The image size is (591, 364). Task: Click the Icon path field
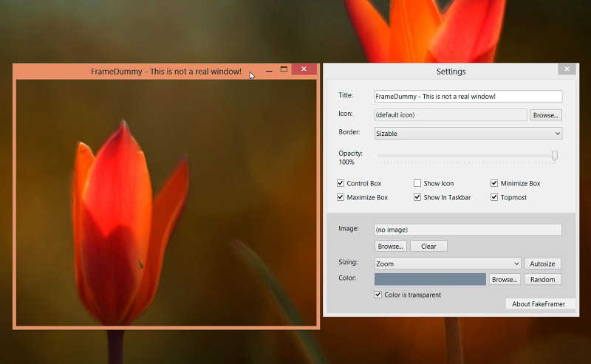click(451, 115)
